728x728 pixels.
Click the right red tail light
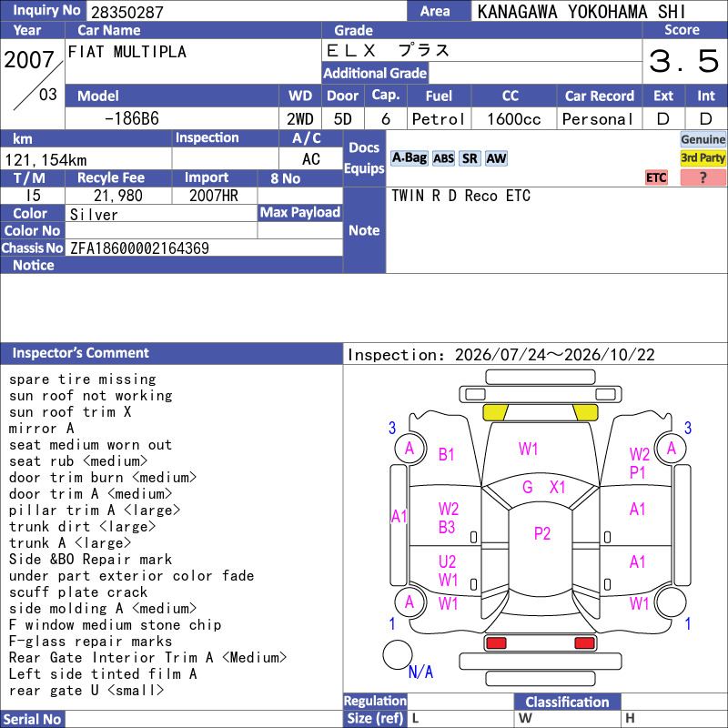tap(584, 643)
